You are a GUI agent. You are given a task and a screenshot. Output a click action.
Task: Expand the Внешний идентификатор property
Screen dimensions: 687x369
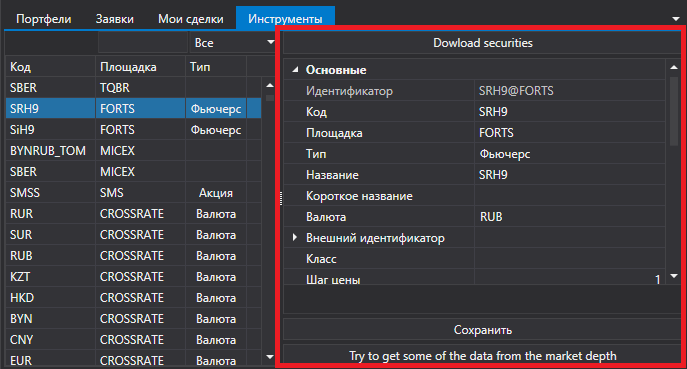click(x=295, y=238)
